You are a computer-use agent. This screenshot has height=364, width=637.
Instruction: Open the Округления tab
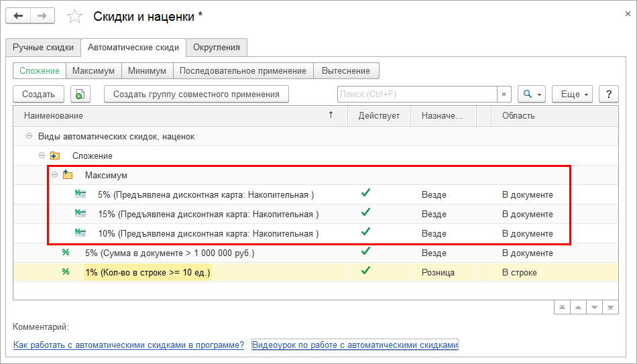point(217,48)
